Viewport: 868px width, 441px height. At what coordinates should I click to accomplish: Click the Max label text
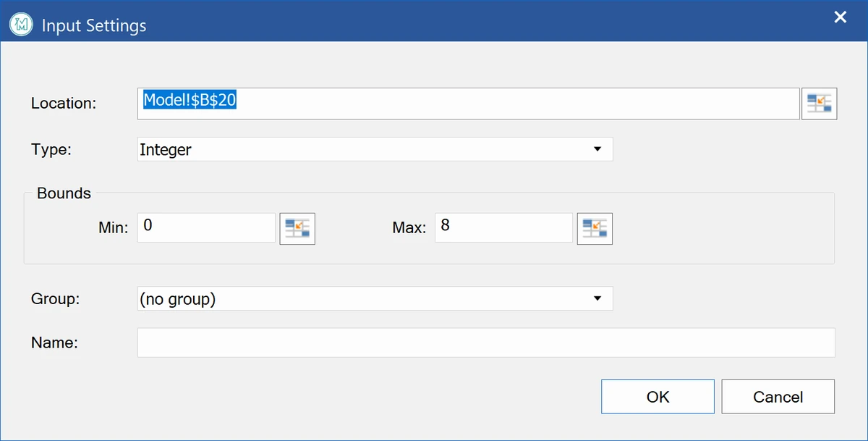coord(409,228)
